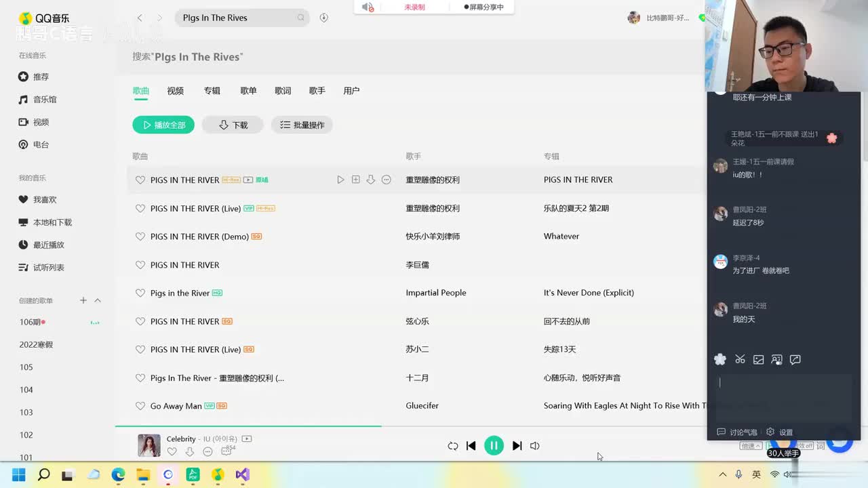The width and height of the screenshot is (868, 488).
Task: Switch to the 歌手 results tab
Action: [317, 91]
